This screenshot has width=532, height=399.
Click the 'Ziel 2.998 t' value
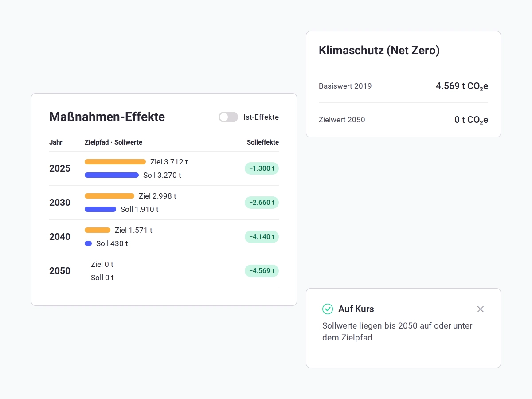(157, 196)
